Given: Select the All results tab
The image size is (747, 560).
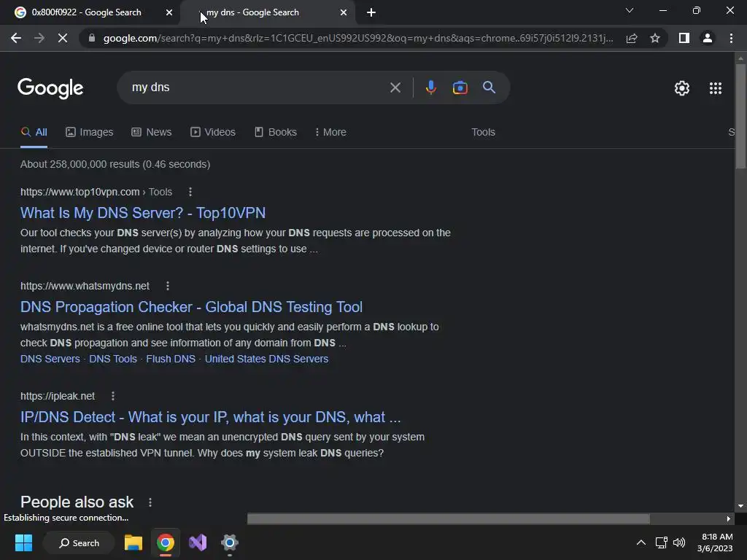Looking at the screenshot, I should click(34, 133).
